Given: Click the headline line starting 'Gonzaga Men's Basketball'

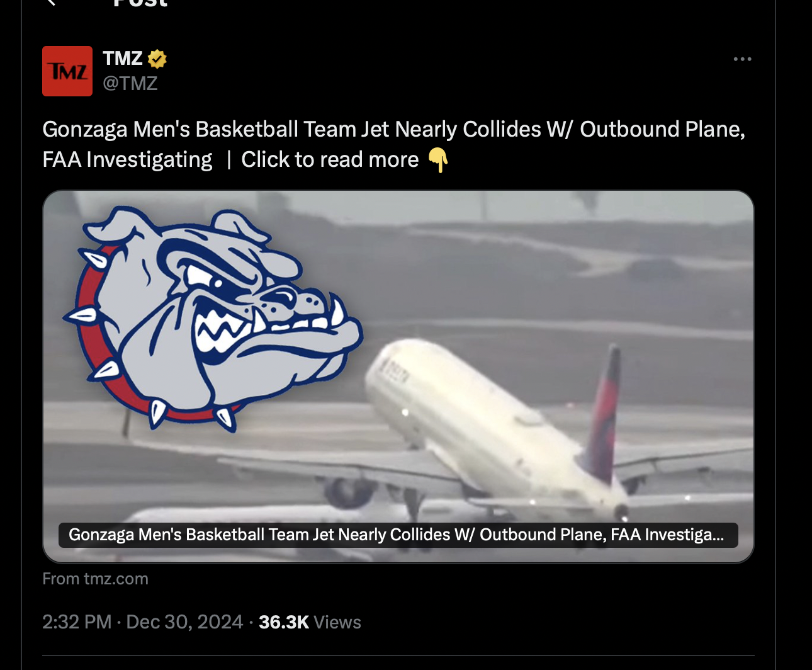Looking at the screenshot, I should click(x=393, y=129).
